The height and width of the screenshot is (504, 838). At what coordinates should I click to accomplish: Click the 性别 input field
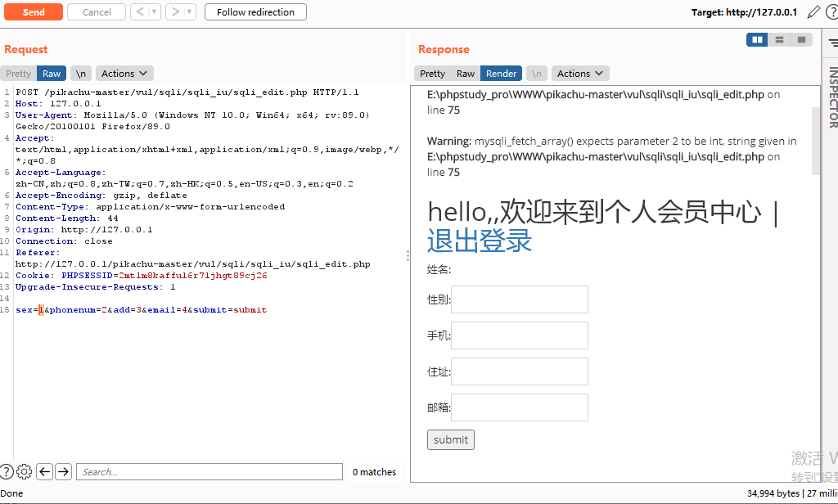pos(520,299)
